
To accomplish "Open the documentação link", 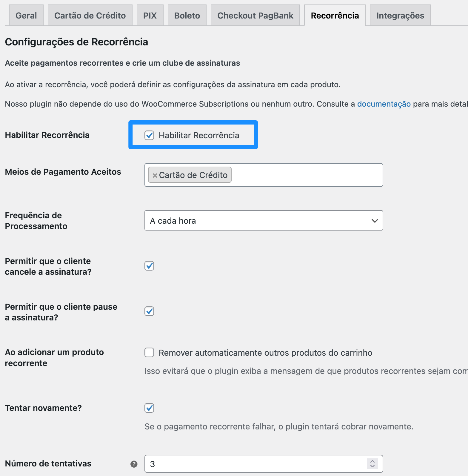I will [x=384, y=104].
